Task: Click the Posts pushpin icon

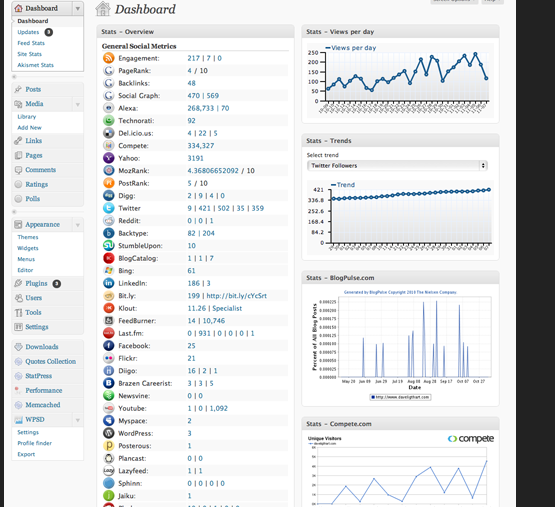Action: tap(18, 89)
